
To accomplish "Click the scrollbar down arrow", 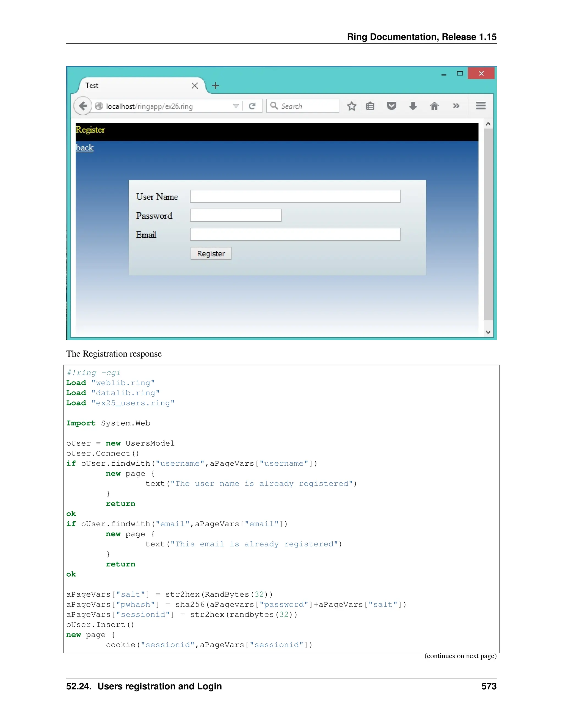I will coord(488,332).
